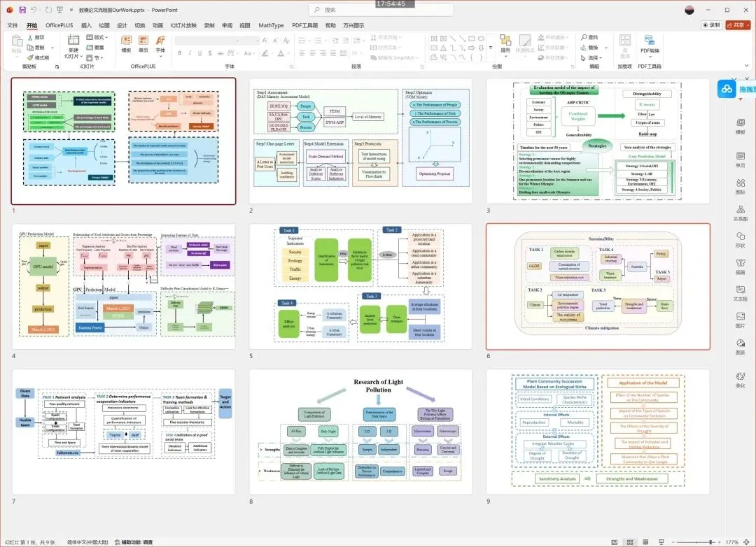Open the MathType ribbon tab

pyautogui.click(x=271, y=25)
